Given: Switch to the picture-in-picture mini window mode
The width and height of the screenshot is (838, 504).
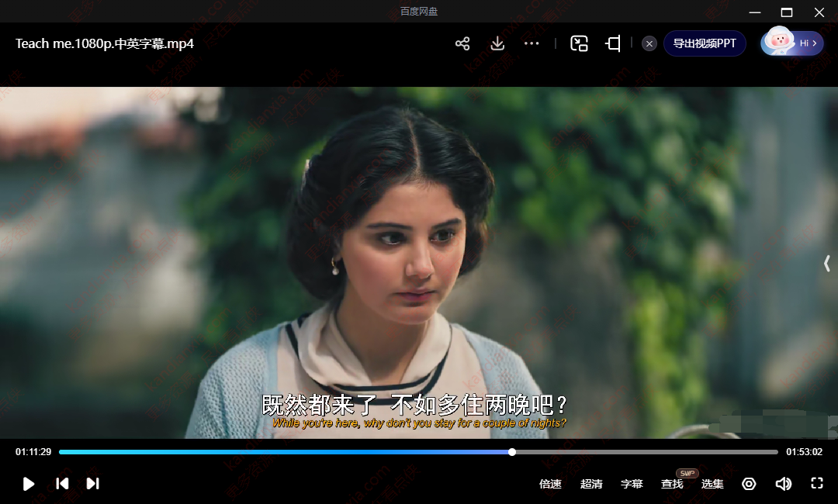Looking at the screenshot, I should 579,43.
